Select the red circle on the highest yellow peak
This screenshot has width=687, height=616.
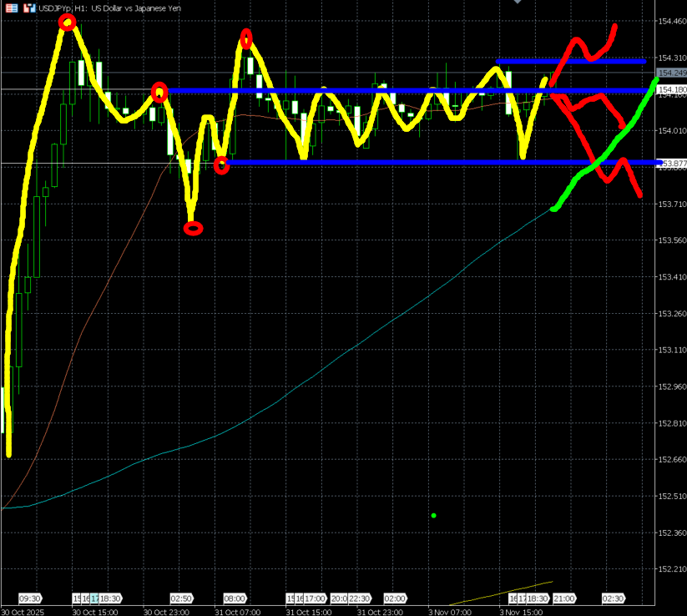pyautogui.click(x=68, y=23)
